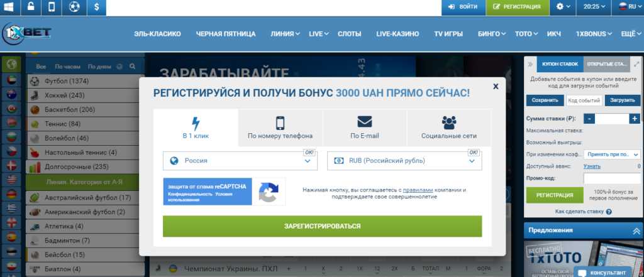644x277 pixels.
Task: Click the ВОЙТИ login button
Action: (463, 7)
